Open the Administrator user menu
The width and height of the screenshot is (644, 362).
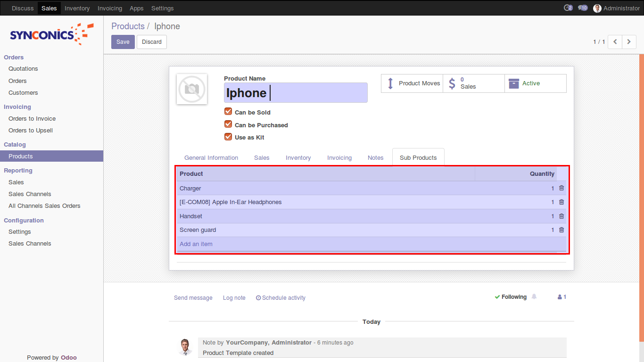[617, 8]
